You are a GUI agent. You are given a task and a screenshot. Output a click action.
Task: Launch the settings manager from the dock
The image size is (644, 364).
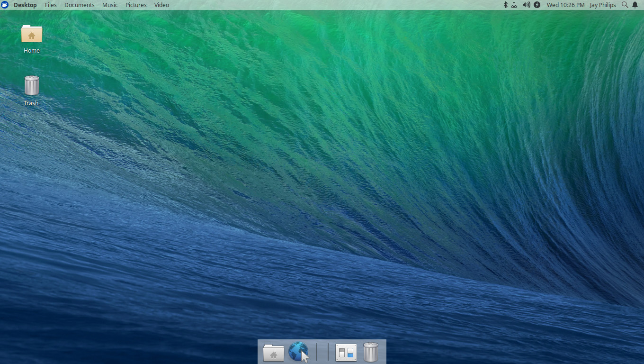346,352
